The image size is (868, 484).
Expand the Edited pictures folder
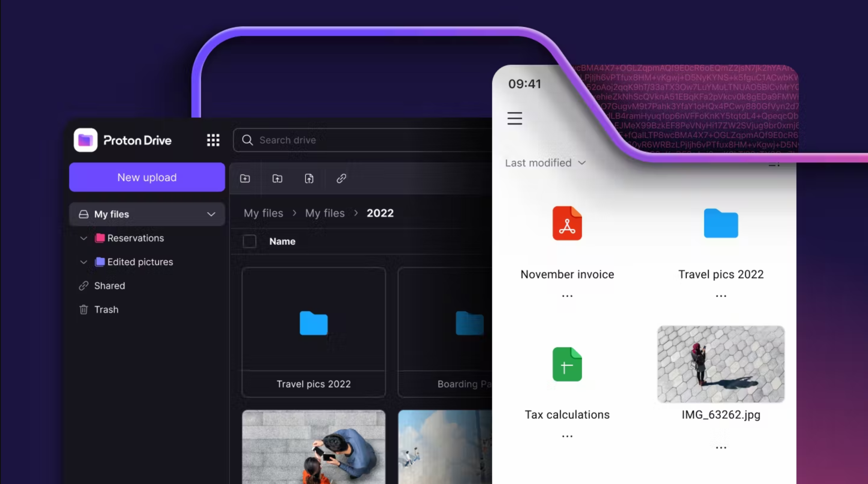coord(84,262)
